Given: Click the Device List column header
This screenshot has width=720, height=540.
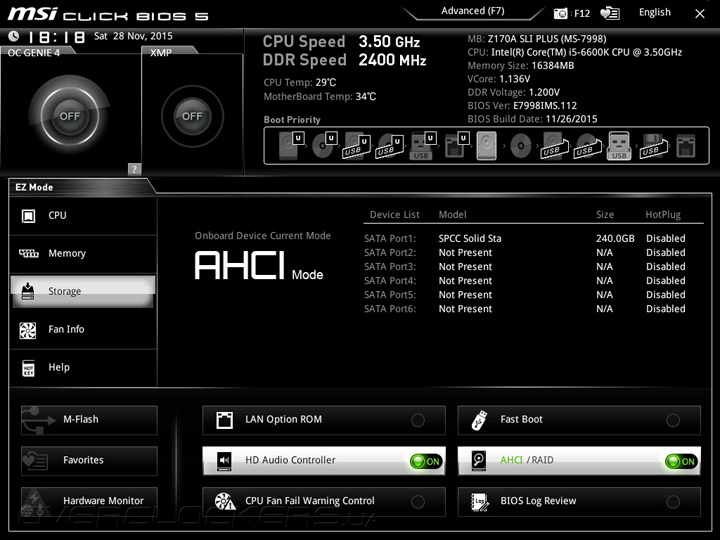Looking at the screenshot, I should coord(394,215).
